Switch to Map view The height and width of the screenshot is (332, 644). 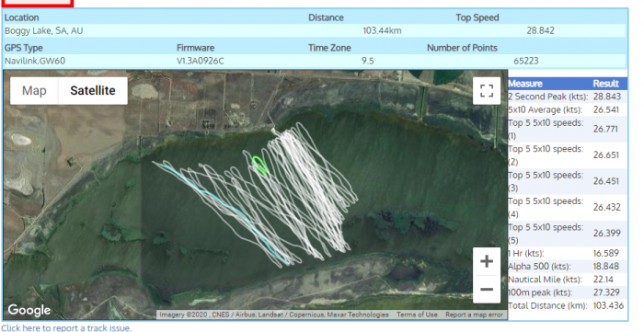pos(34,91)
